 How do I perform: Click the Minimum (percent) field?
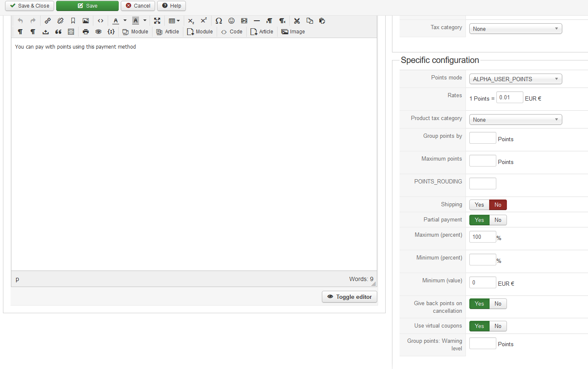click(x=483, y=260)
